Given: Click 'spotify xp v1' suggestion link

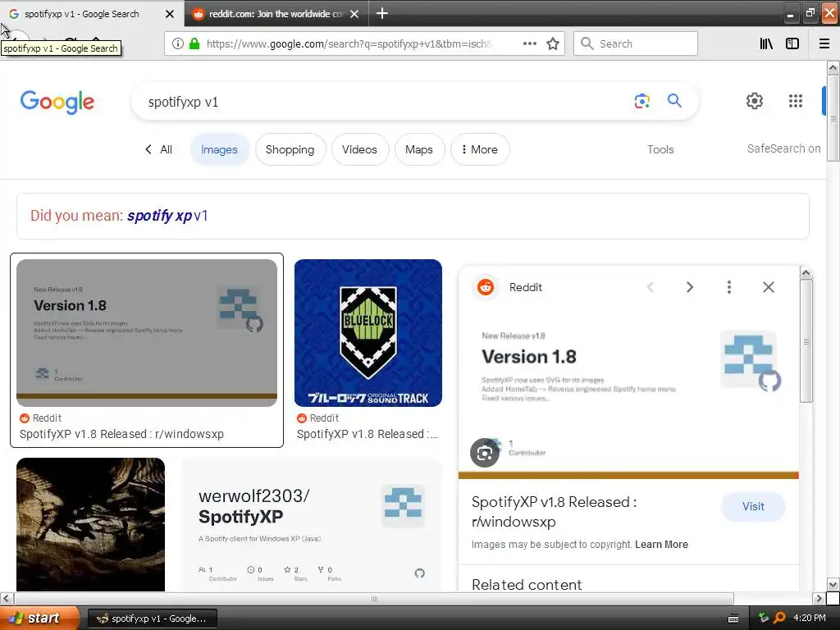Looking at the screenshot, I should [167, 216].
